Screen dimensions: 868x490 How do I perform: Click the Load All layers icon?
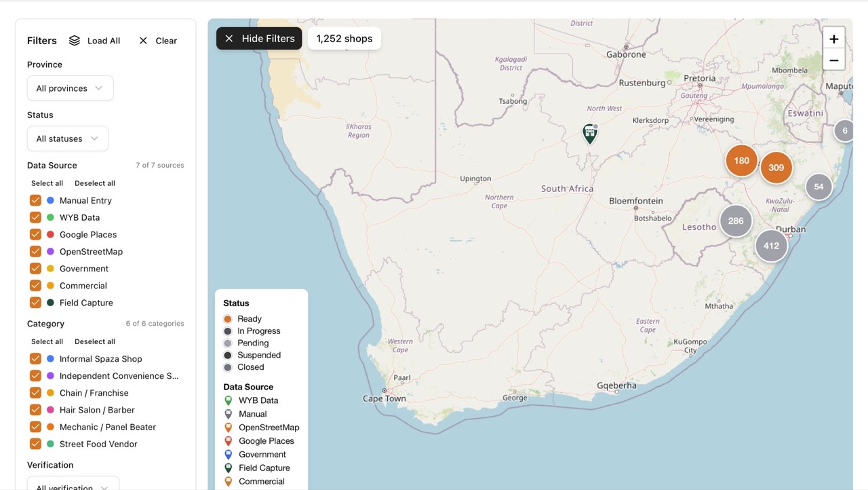pyautogui.click(x=75, y=41)
